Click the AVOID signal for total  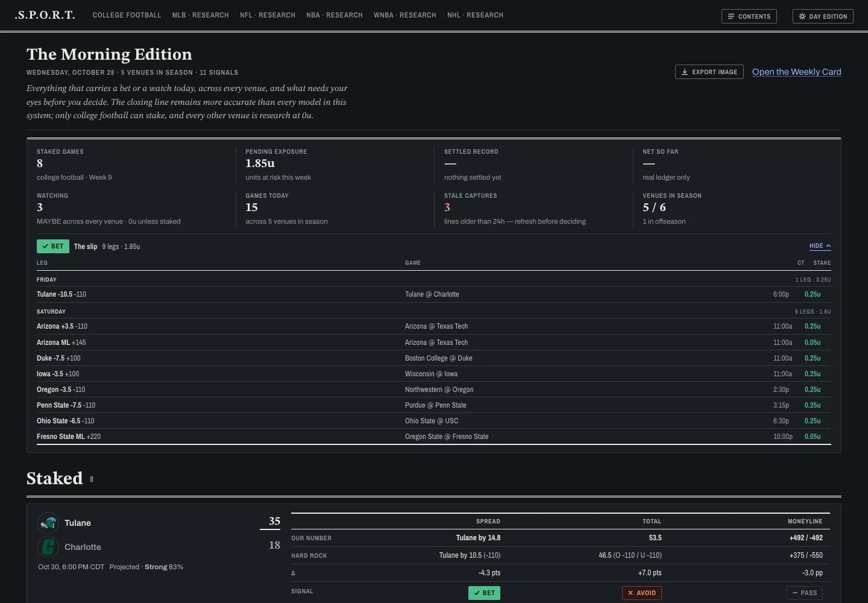(x=642, y=593)
